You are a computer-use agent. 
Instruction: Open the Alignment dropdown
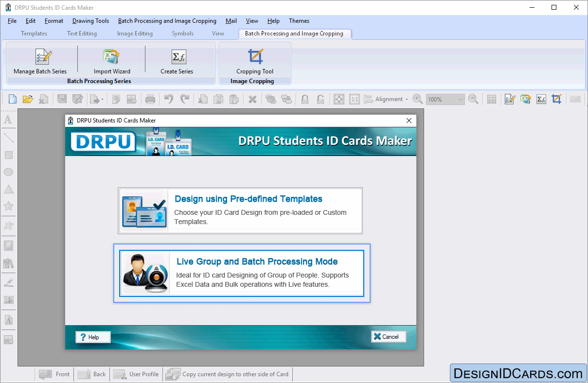pyautogui.click(x=387, y=99)
